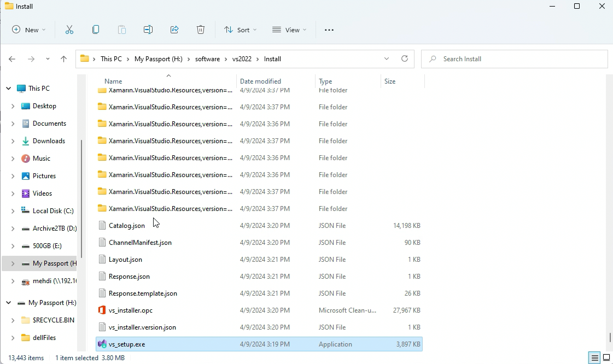
Task: Switch to large thumbnails view icon
Action: coord(606,357)
